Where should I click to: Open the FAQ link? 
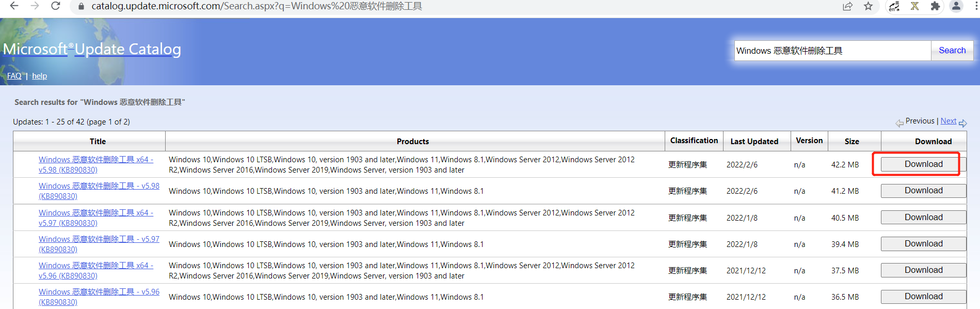(14, 75)
